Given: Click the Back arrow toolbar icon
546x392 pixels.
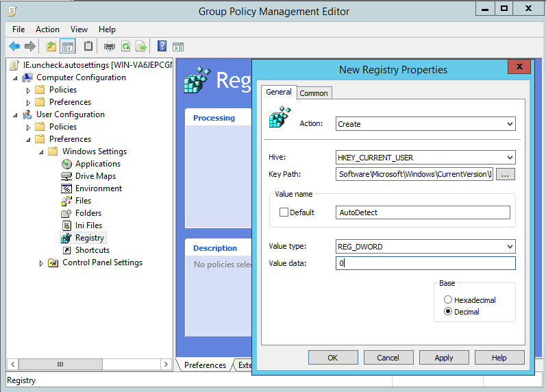Looking at the screenshot, I should pos(14,46).
